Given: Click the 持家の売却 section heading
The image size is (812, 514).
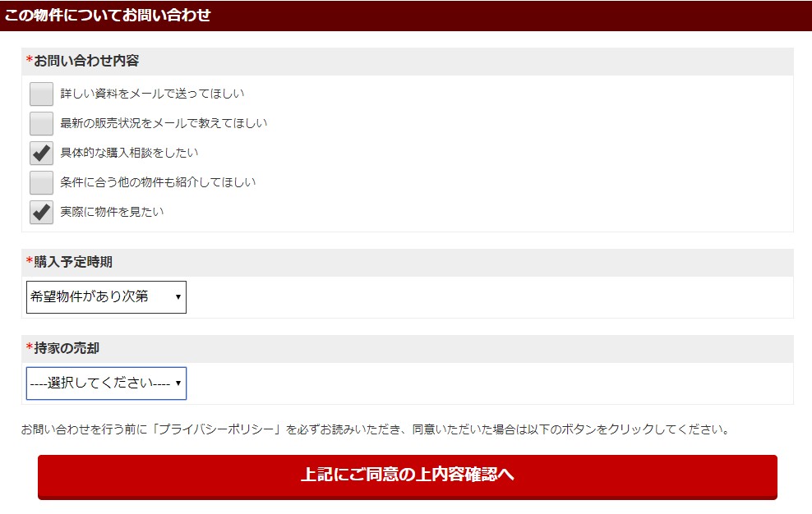Looking at the screenshot, I should (67, 348).
